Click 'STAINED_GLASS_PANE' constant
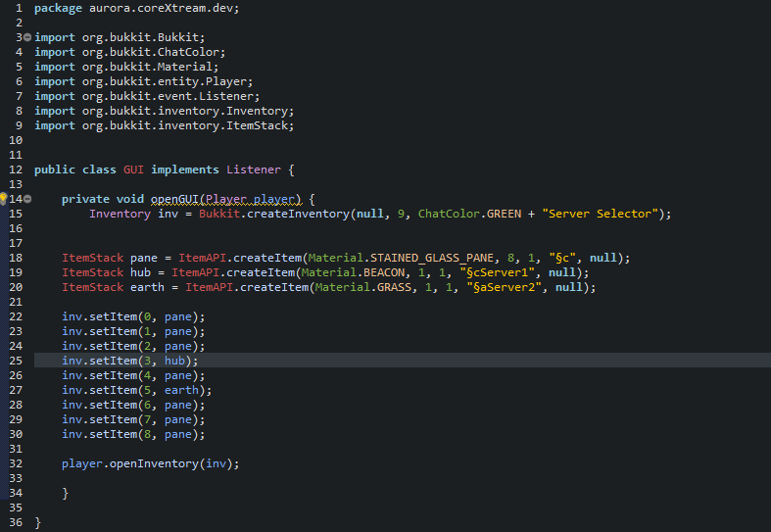 (432, 258)
